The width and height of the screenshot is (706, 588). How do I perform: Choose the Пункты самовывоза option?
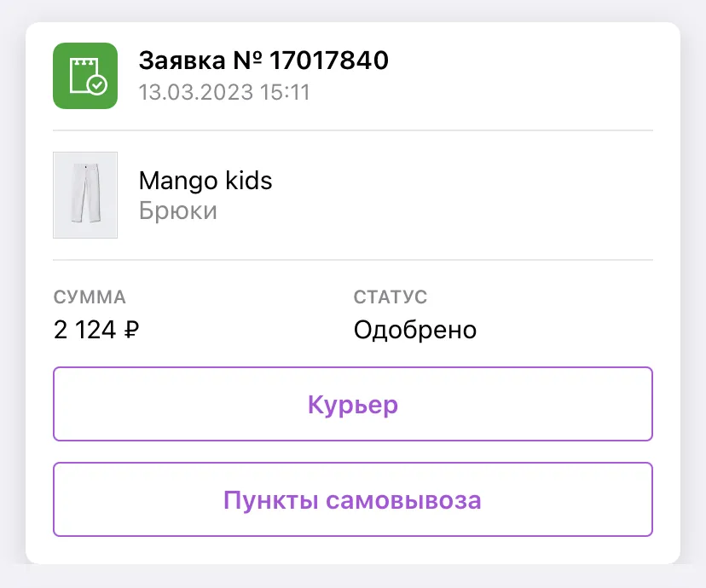353,499
